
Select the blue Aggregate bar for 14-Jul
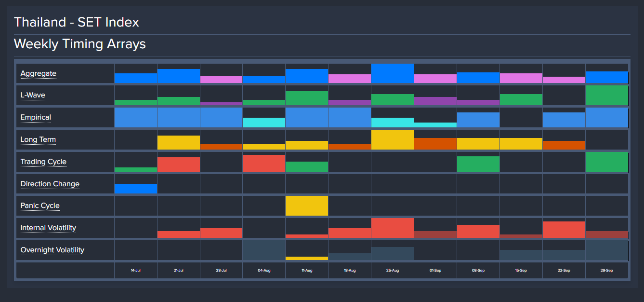click(x=136, y=78)
